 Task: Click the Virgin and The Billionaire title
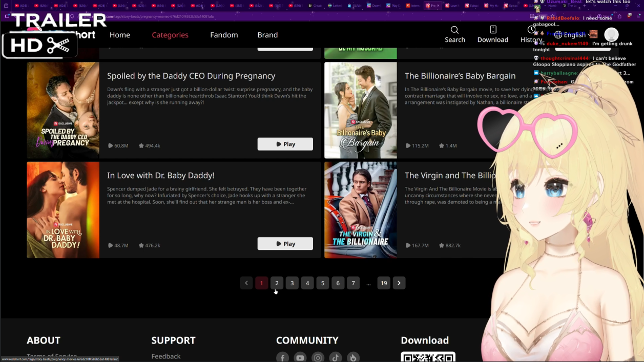[451, 175]
